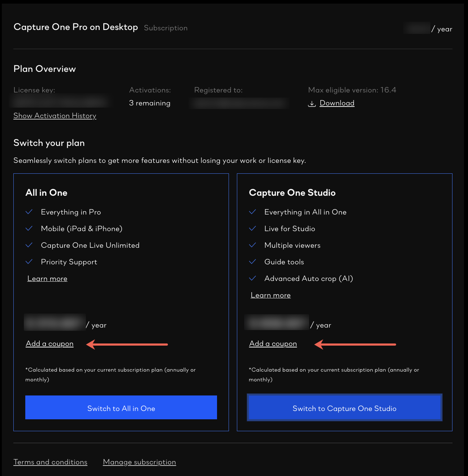The width and height of the screenshot is (468, 476).
Task: Open the Terms and conditions page
Action: 50,462
